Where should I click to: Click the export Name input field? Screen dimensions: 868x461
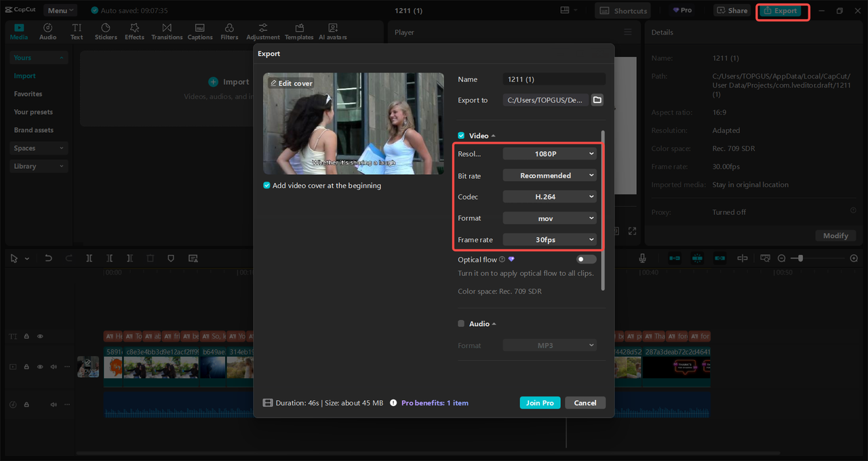[x=554, y=79]
